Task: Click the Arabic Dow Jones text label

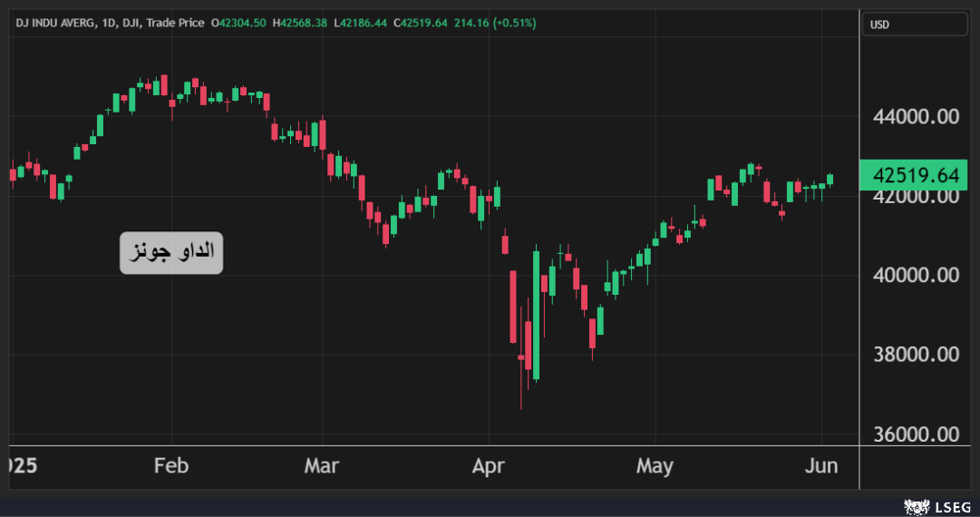Action: point(171,252)
